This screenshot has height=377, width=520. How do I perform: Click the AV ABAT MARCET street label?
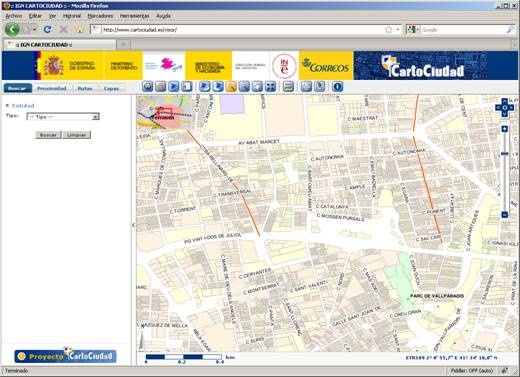click(259, 142)
